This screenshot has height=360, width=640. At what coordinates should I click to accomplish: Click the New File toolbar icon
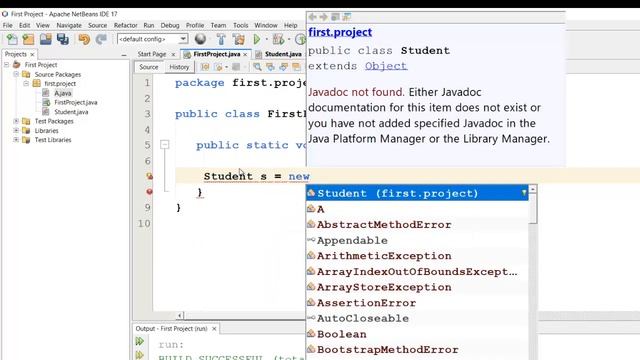coord(12,39)
